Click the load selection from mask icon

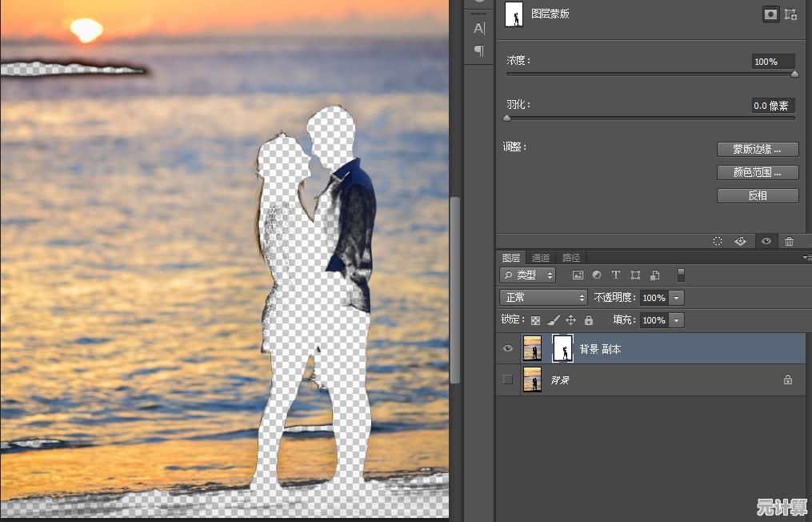pyautogui.click(x=718, y=241)
